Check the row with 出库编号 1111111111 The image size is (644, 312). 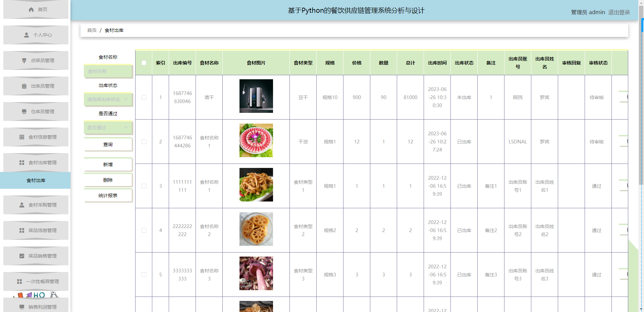[x=144, y=186]
